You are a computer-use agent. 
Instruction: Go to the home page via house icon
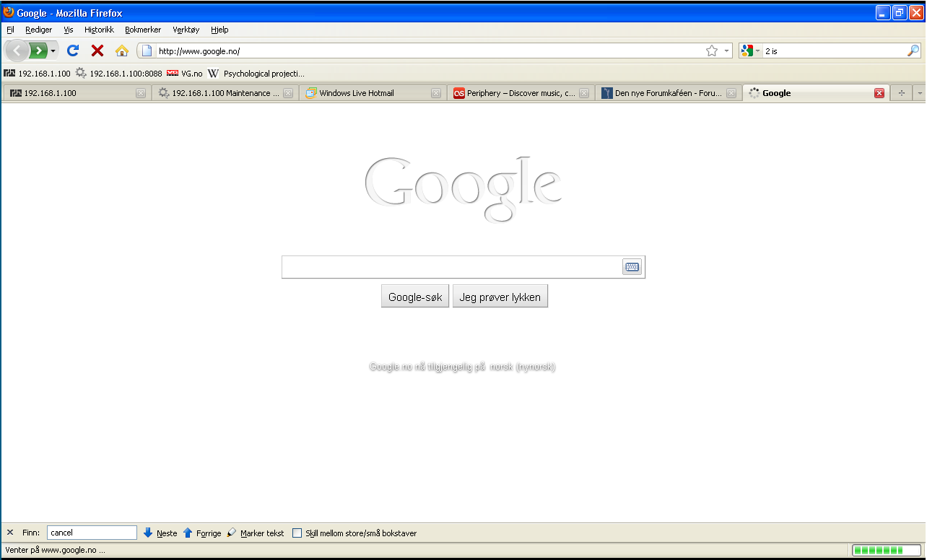point(122,51)
